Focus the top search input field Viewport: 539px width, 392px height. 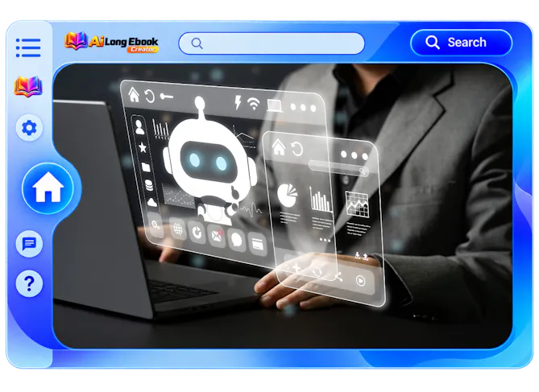pos(272,43)
